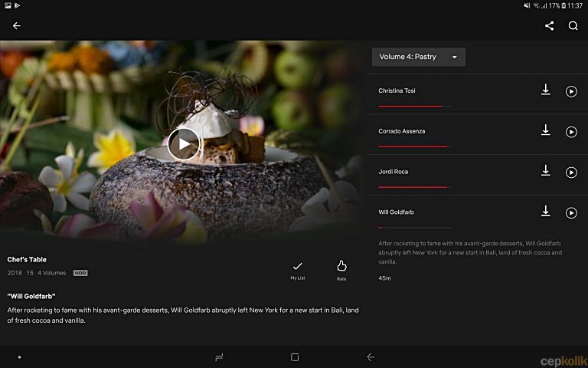Tap the gallery notification icon in status bar
The width and height of the screenshot is (588, 368).
tap(8, 5)
